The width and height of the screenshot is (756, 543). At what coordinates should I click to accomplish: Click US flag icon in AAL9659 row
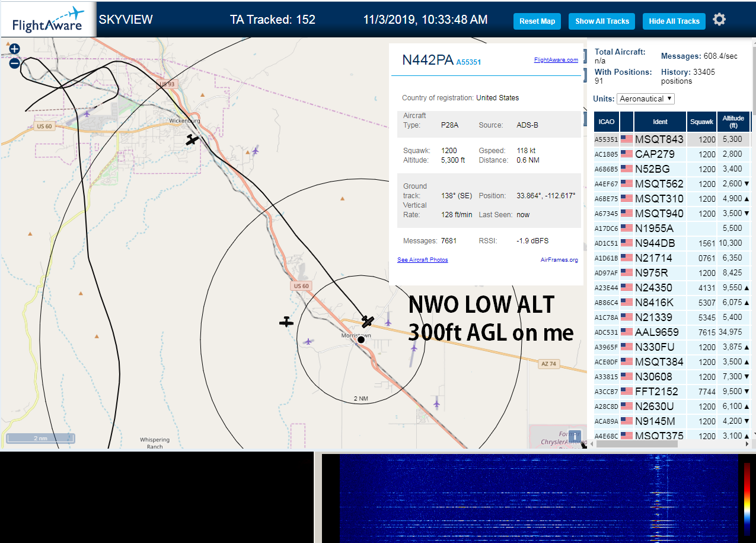tap(627, 332)
